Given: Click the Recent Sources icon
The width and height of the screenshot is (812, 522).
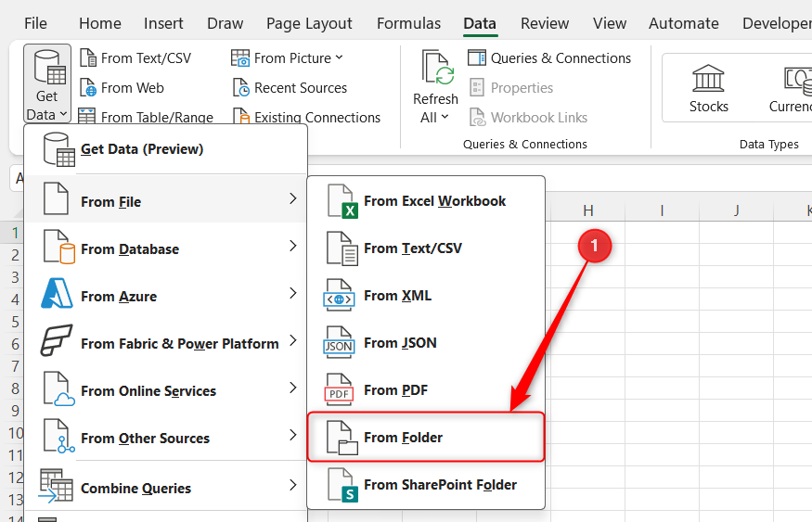Looking at the screenshot, I should click(x=240, y=88).
